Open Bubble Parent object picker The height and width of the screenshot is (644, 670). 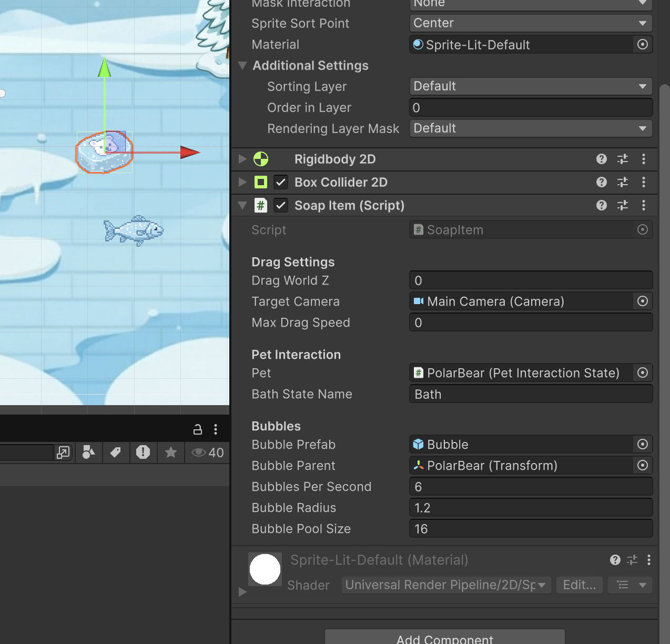coord(643,465)
